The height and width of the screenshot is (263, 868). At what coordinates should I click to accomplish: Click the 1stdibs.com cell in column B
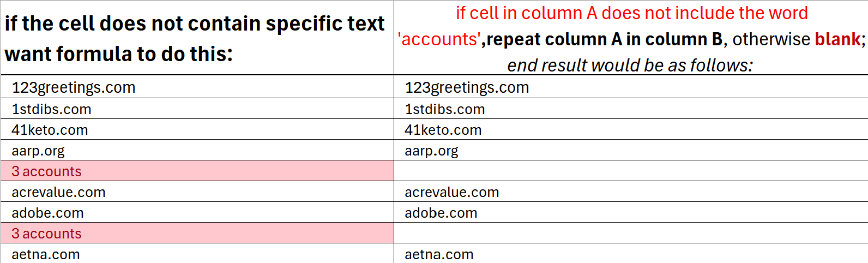(x=631, y=109)
